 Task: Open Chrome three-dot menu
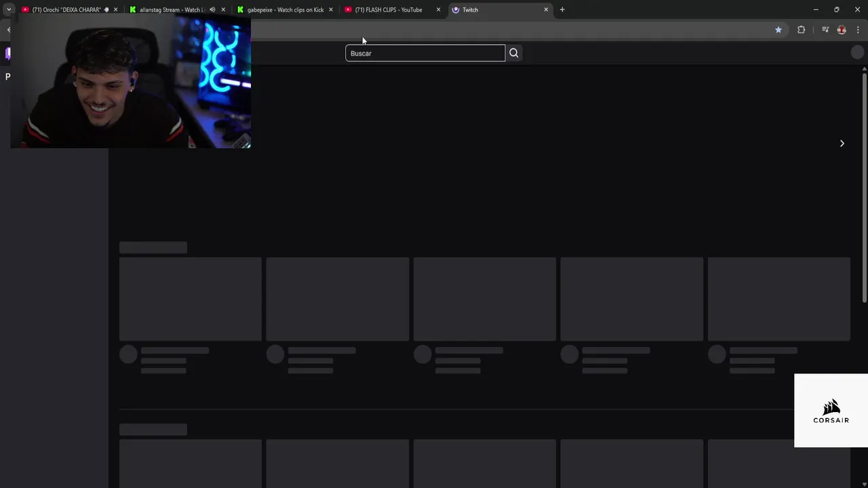pyautogui.click(x=858, y=30)
